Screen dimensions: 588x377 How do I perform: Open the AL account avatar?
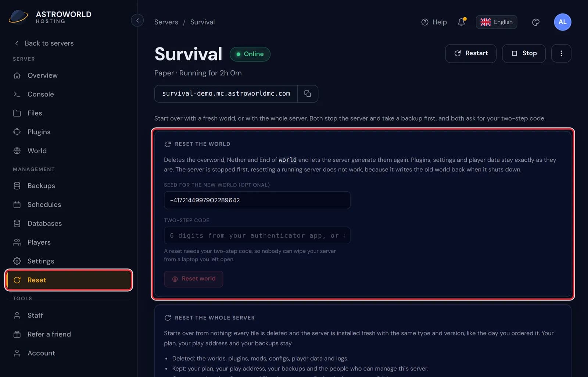pyautogui.click(x=562, y=22)
